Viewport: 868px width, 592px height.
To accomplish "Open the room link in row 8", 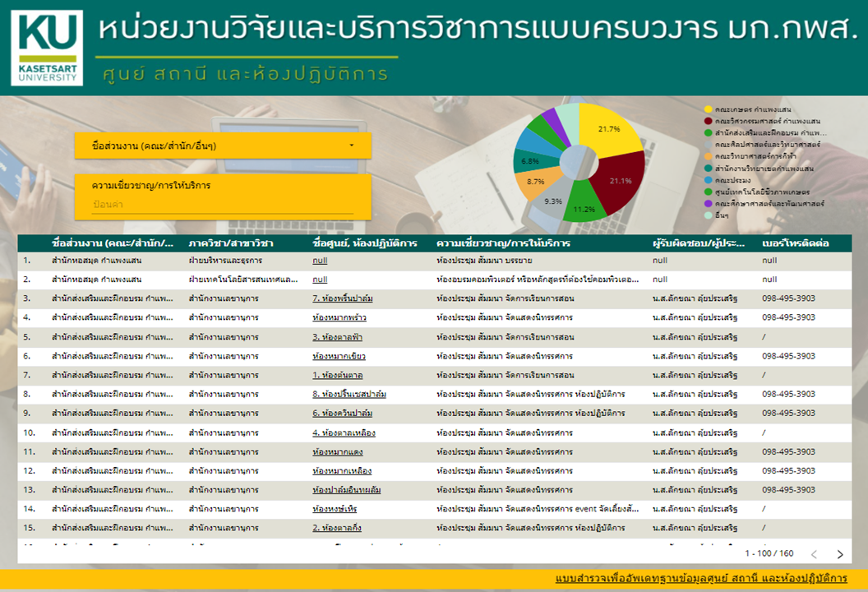I will click(349, 395).
